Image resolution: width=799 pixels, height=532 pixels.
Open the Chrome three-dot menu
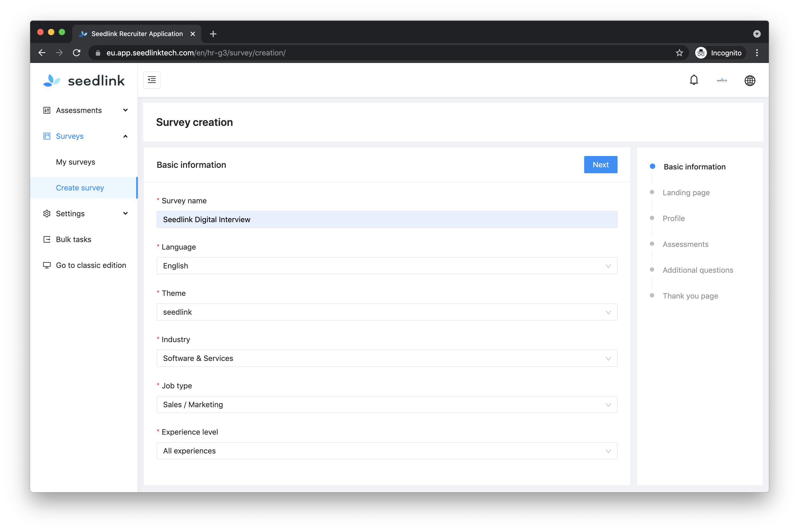tap(756, 53)
